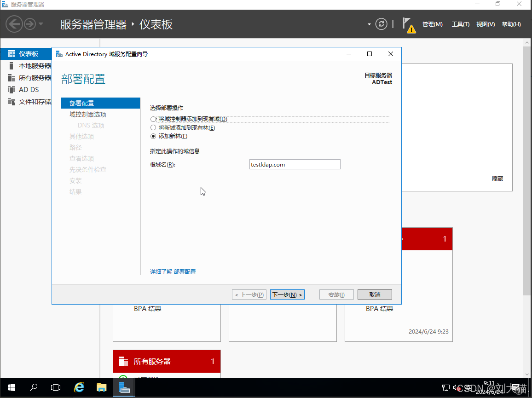Click the volume tray icon
The image size is (532, 398).
pyautogui.click(x=456, y=387)
